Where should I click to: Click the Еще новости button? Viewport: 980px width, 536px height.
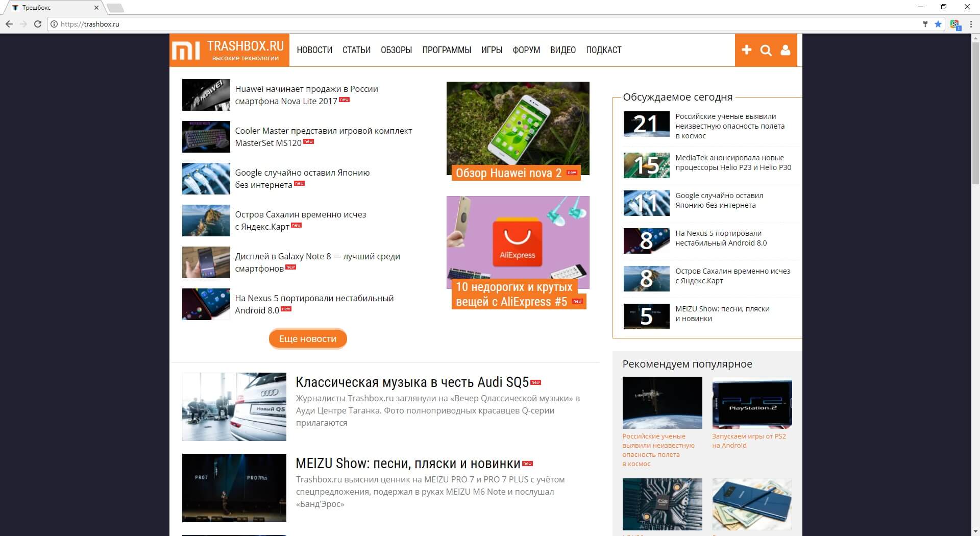[308, 339]
